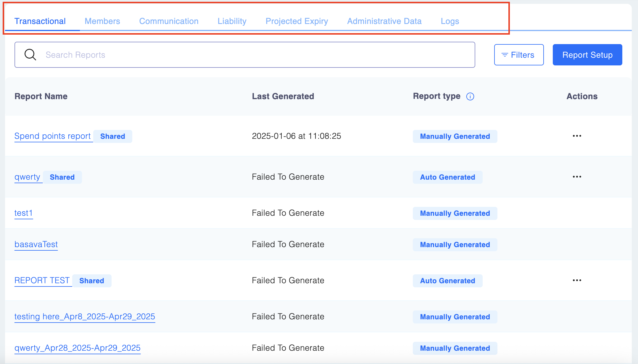
Task: Open the basavaTest report link
Action: click(x=36, y=244)
